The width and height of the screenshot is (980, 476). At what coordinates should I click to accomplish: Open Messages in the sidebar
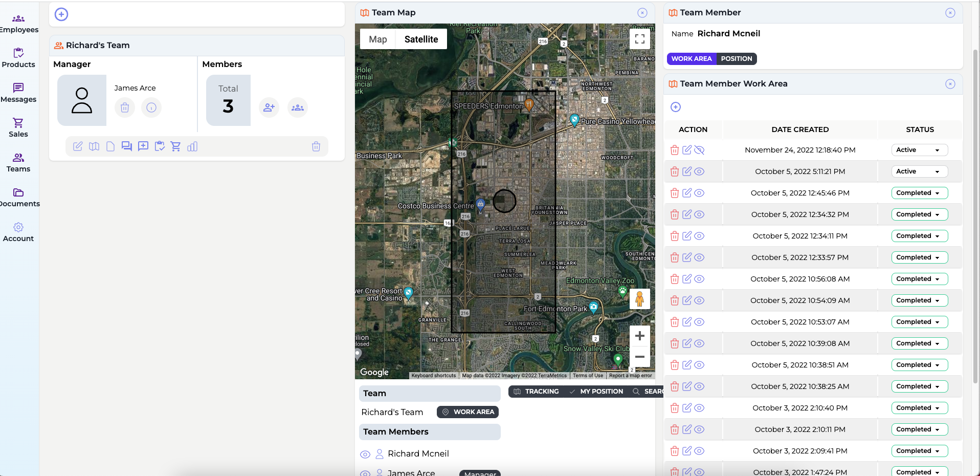(18, 93)
